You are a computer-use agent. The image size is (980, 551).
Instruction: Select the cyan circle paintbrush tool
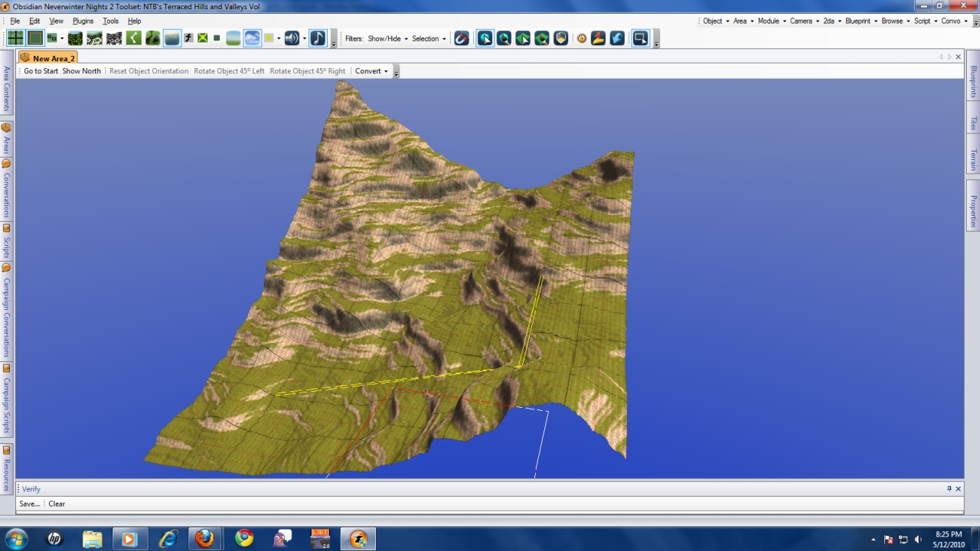pyautogui.click(x=504, y=38)
